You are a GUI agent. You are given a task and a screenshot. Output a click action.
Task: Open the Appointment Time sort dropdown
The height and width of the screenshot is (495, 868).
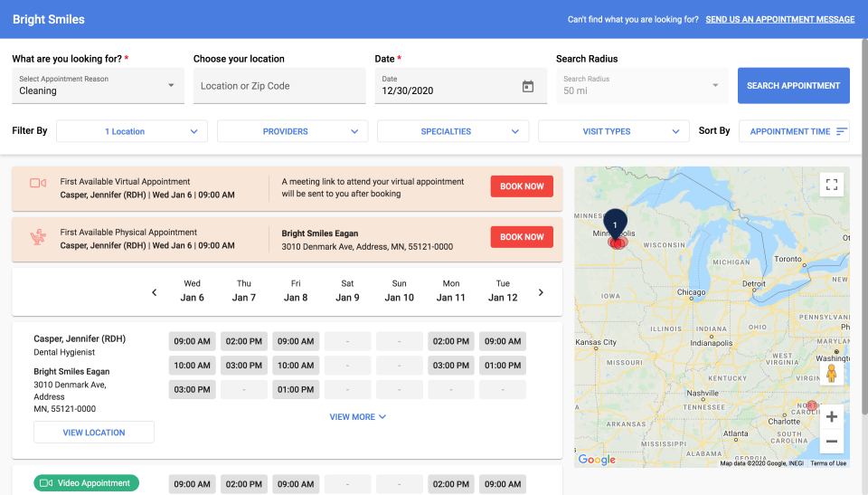click(x=794, y=131)
